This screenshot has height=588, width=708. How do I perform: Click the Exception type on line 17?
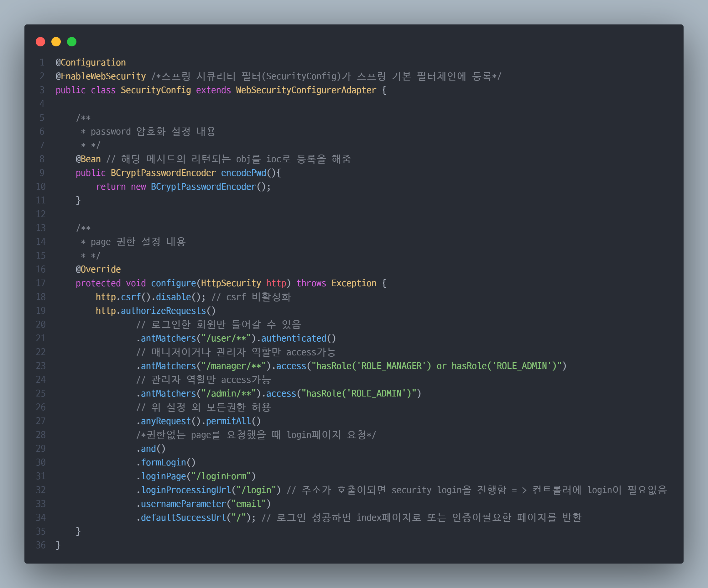(x=354, y=283)
